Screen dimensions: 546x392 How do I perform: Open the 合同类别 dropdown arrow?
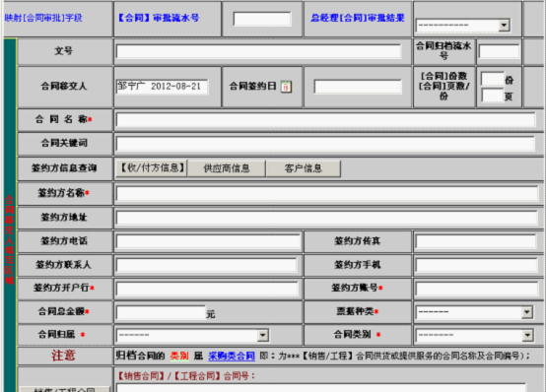[527, 335]
